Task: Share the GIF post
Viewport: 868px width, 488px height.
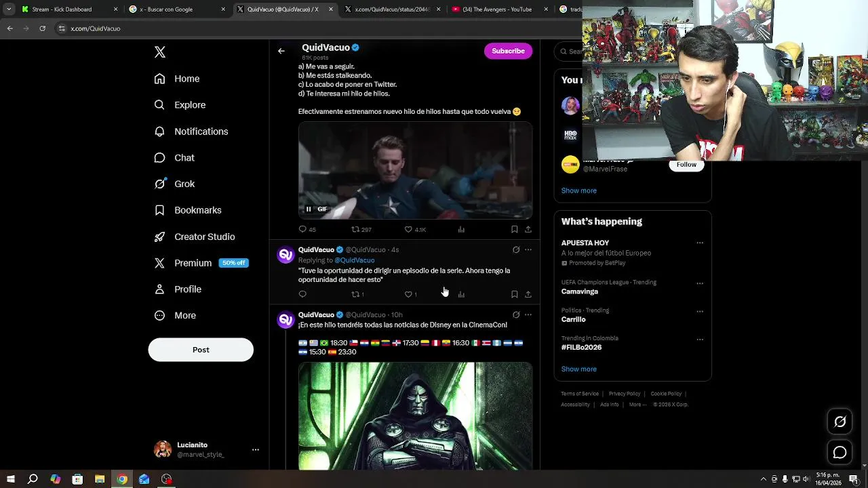Action: [528, 229]
